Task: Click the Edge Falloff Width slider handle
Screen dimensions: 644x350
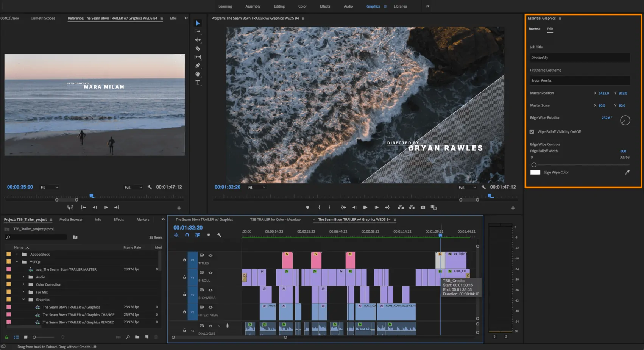Action: pos(534,164)
